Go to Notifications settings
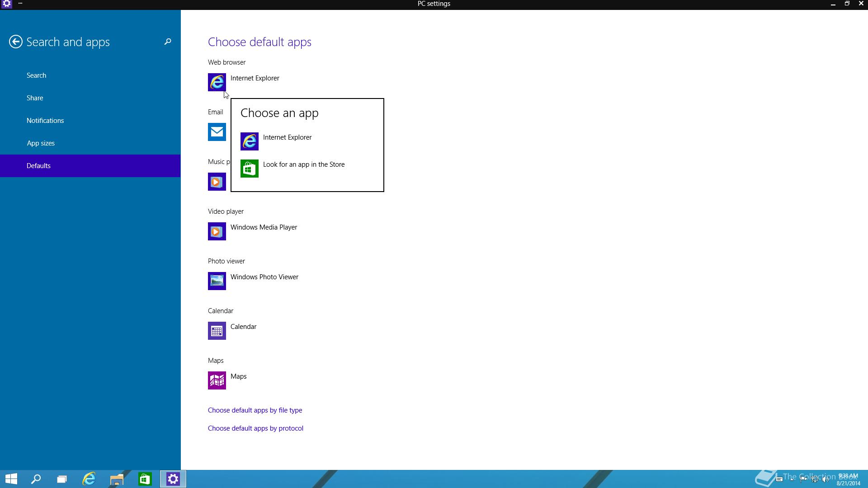The height and width of the screenshot is (488, 868). pos(45,121)
